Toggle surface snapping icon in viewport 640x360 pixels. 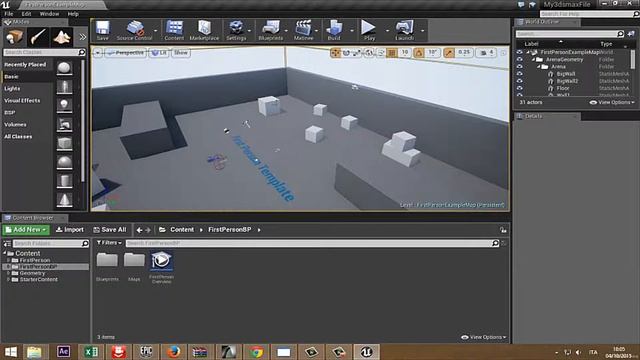tap(381, 53)
